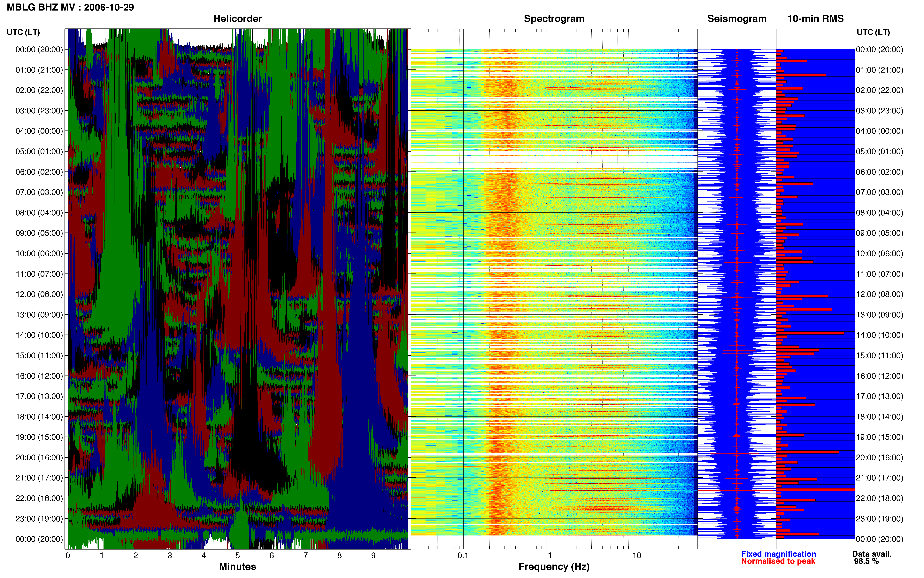Screen dimensions: 924x578
Task: Click the "8" tick on the Minutes axis
Action: pos(340,555)
